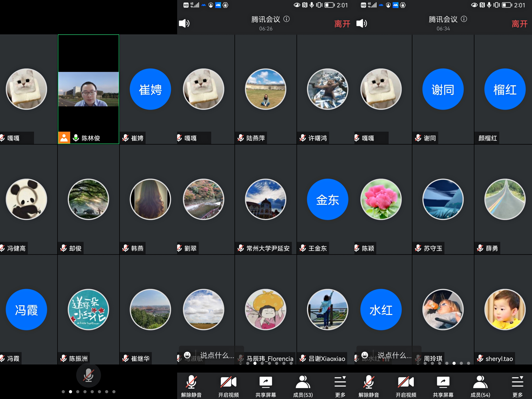This screenshot has width=532, height=399.
Task: Select the blue 谢同 avatar
Action: click(443, 89)
